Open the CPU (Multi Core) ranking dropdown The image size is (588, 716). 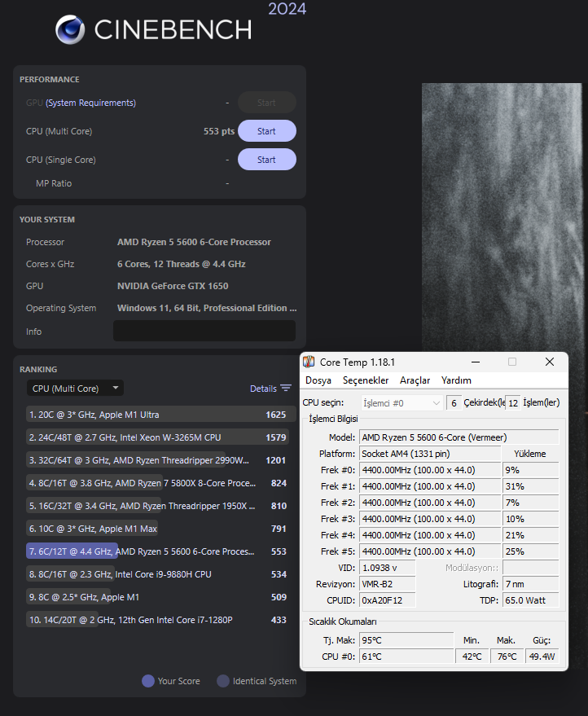(x=75, y=388)
